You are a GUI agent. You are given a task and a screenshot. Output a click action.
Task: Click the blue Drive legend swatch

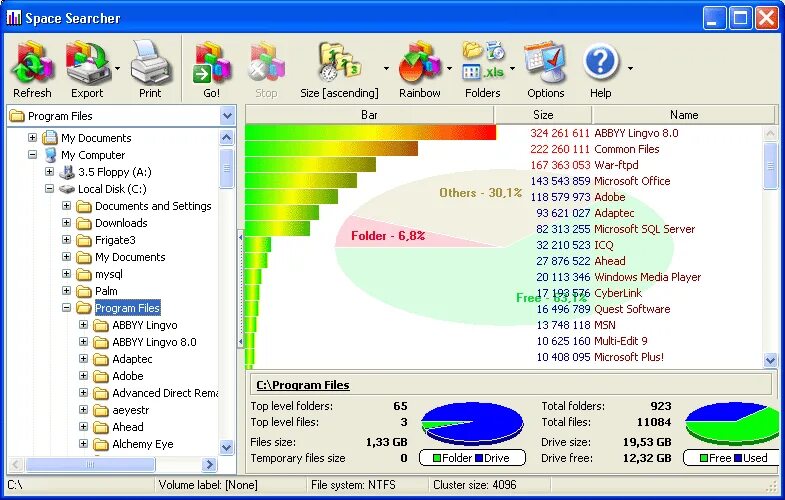point(478,458)
